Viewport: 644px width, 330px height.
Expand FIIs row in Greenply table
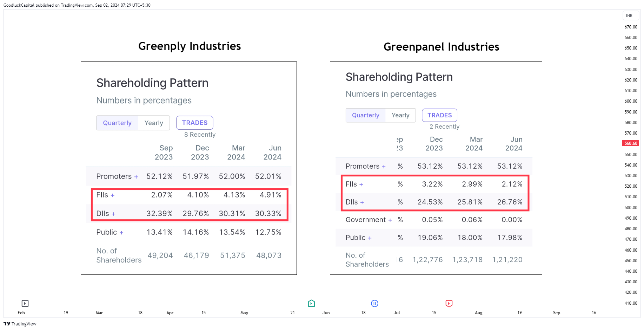(113, 195)
